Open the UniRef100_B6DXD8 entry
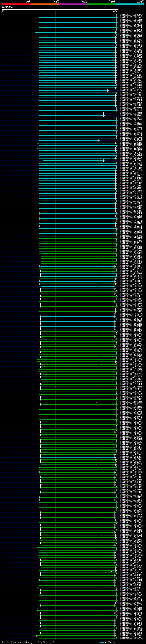The image size is (146, 644). pyautogui.click(x=131, y=263)
